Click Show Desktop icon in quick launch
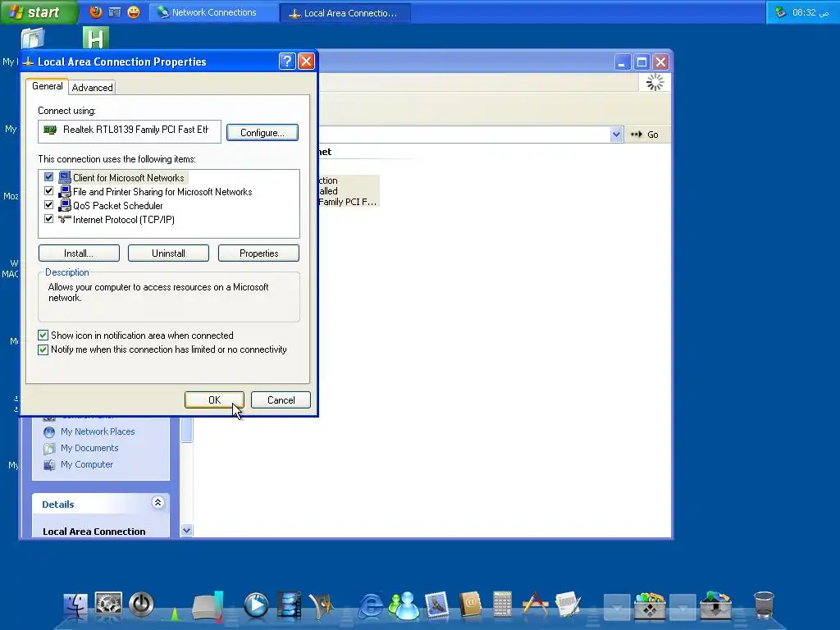 [x=115, y=11]
